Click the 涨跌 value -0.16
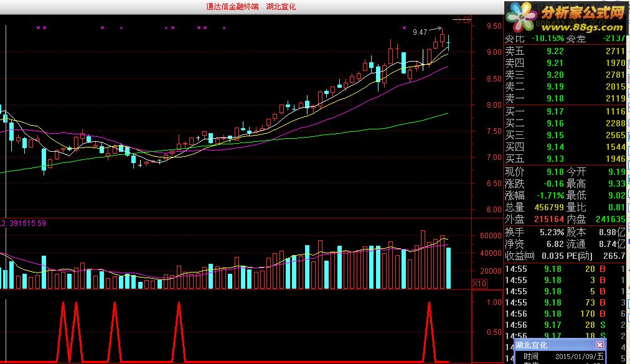 coord(553,184)
